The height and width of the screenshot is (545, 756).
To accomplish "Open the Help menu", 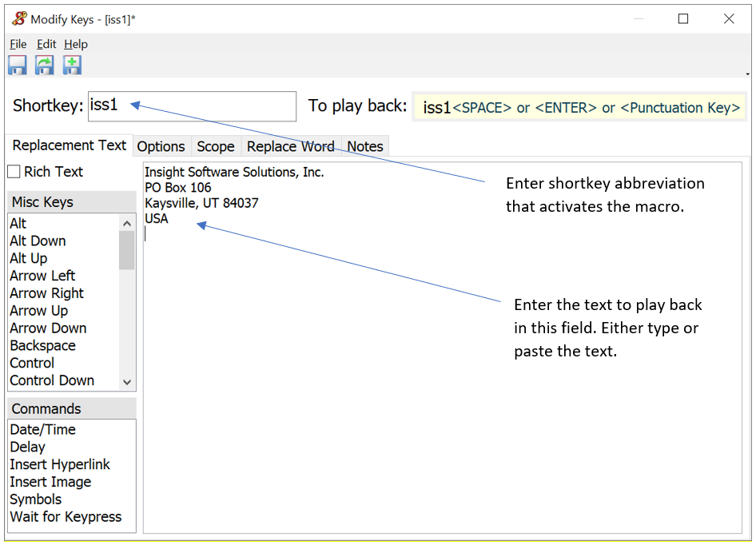I will [76, 44].
